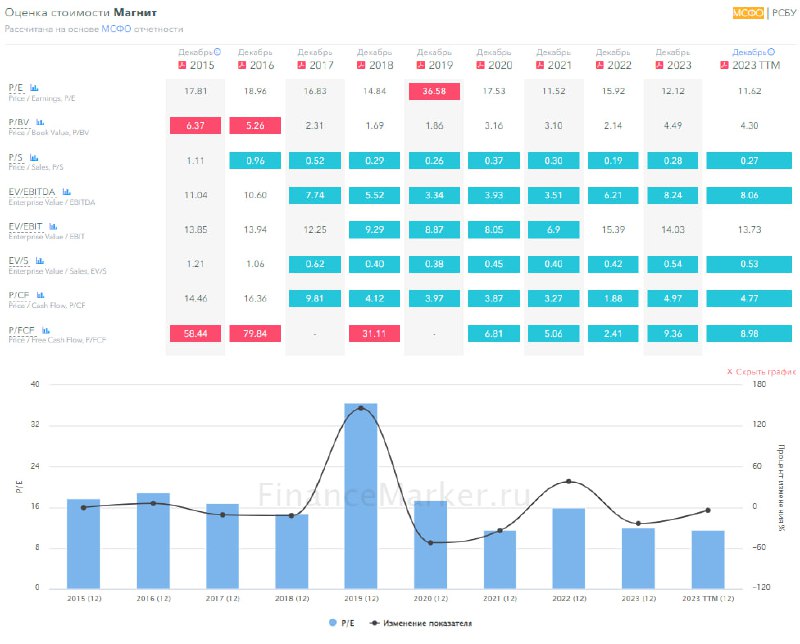
Task: Toggle P/E series in chart legend
Action: [x=342, y=623]
